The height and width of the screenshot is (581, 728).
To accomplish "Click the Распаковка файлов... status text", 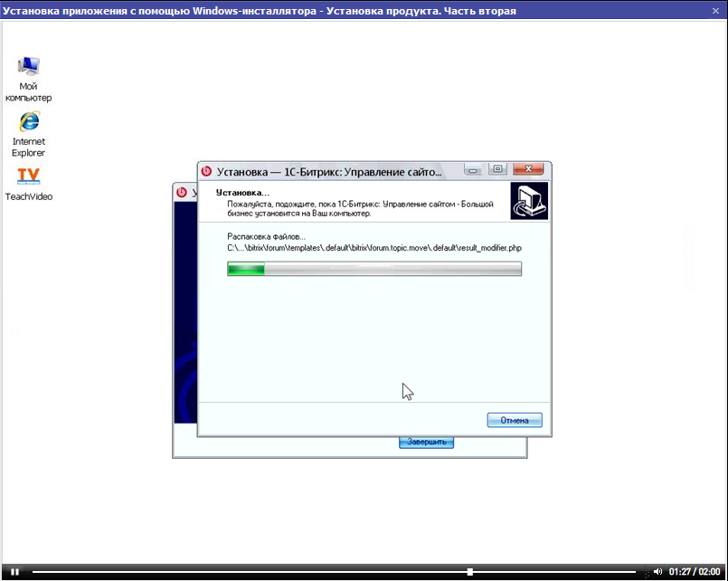I will click(266, 236).
